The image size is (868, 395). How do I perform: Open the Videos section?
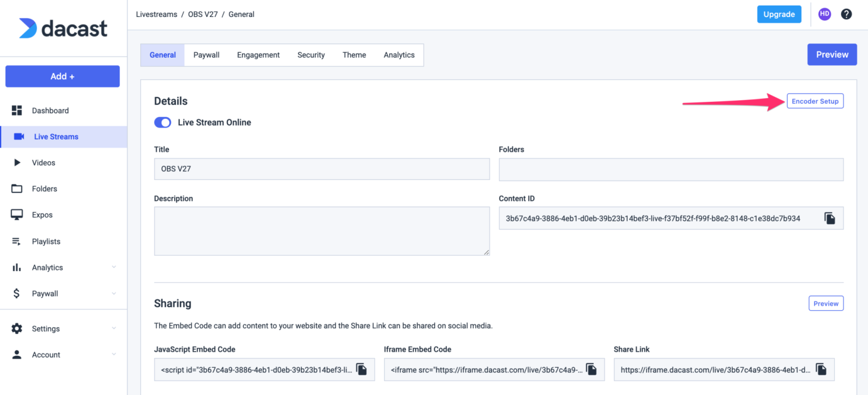click(43, 162)
